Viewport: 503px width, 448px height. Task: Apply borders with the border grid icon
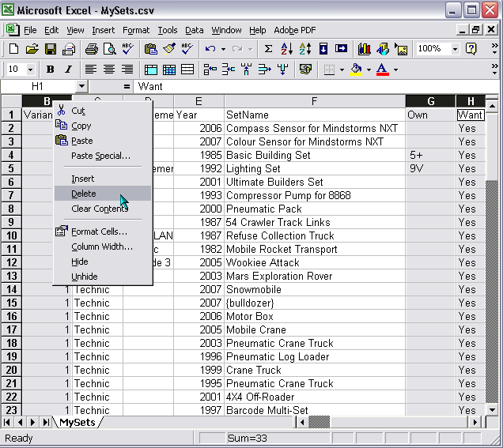click(x=329, y=70)
